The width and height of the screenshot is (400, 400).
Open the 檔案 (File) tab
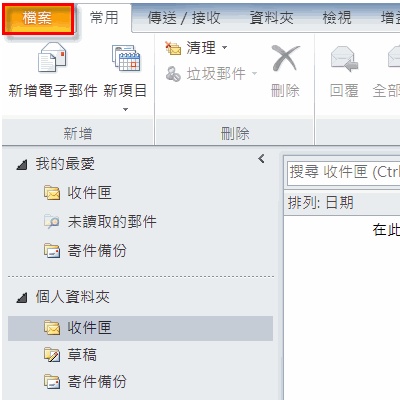click(x=38, y=18)
